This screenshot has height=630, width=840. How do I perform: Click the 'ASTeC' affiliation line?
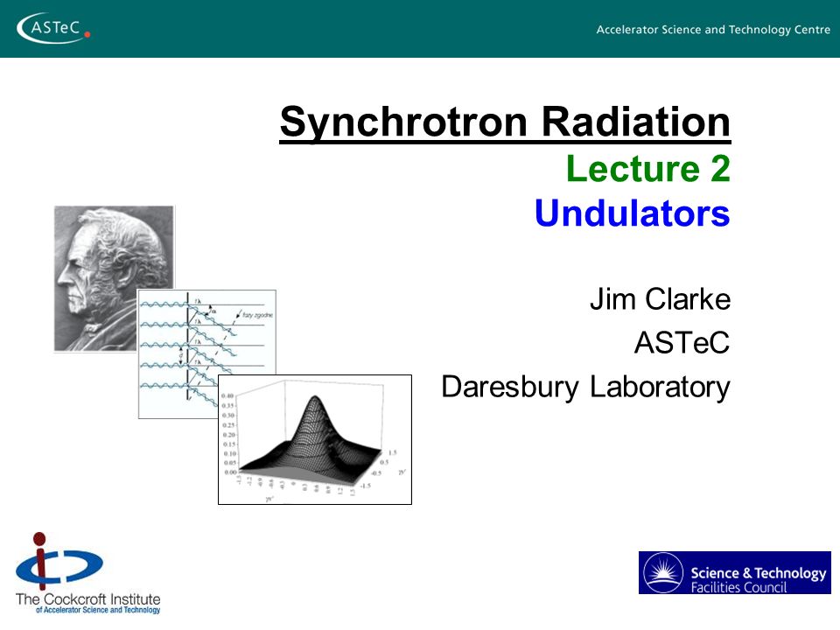pos(682,343)
